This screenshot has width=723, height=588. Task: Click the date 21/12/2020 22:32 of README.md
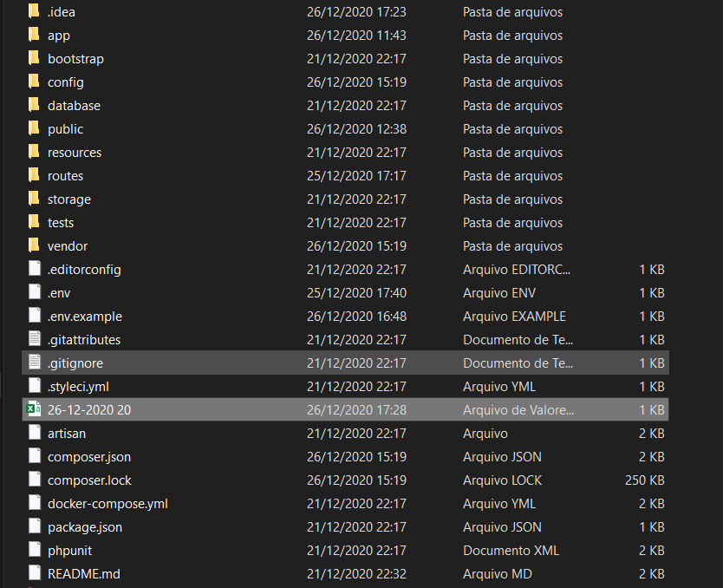tap(357, 574)
